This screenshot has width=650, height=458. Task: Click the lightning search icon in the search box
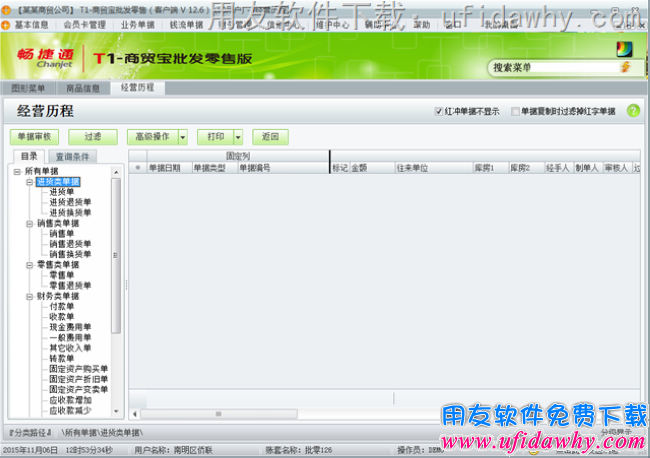[626, 67]
